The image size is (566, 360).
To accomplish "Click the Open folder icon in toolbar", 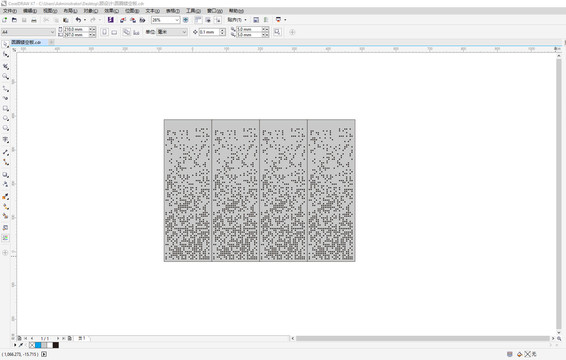I will click(14, 20).
